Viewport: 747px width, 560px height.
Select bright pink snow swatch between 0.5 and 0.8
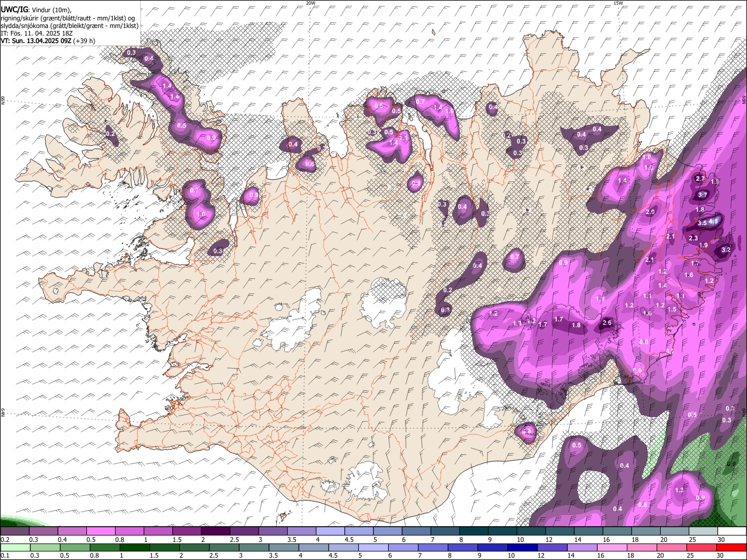[100, 531]
